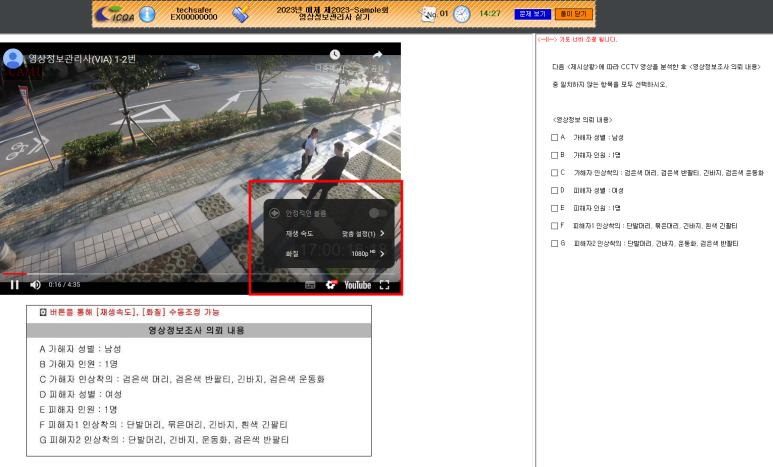Click the 영상정보조사 의뢰 내용 table header
Viewport: 773px width, 467px height.
[x=199, y=330]
